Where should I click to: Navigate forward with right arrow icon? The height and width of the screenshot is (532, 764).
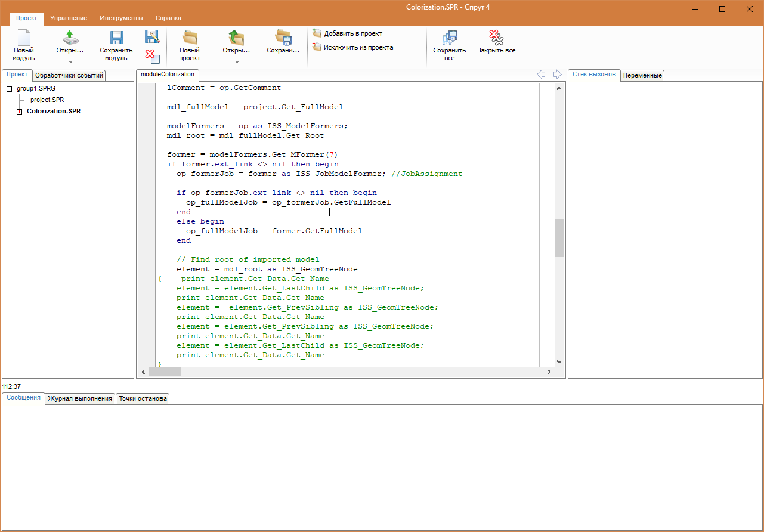click(557, 75)
